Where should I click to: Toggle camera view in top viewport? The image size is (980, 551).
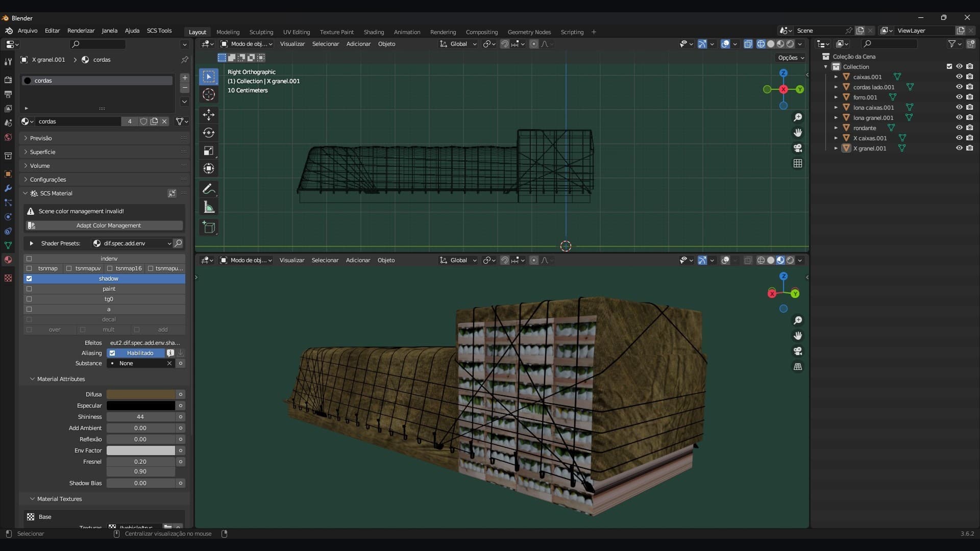click(798, 148)
